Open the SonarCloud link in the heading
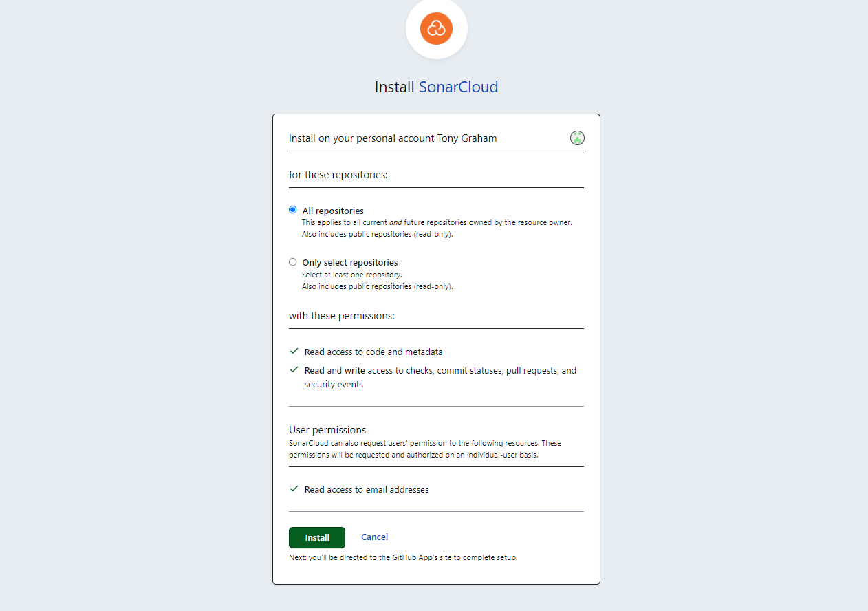Image resolution: width=868 pixels, height=611 pixels. [458, 87]
